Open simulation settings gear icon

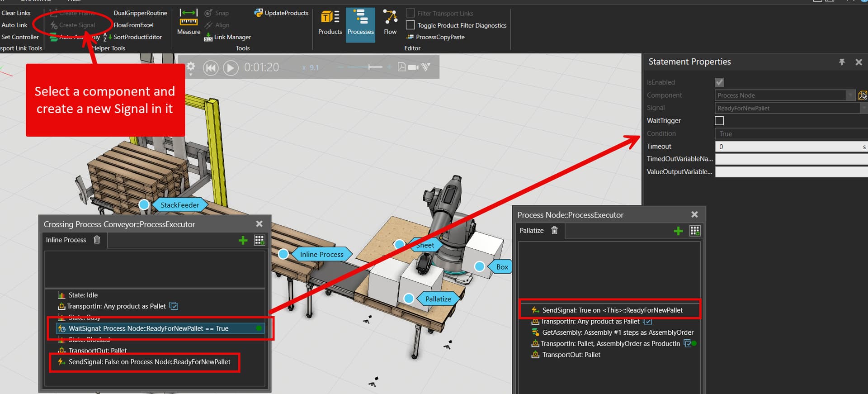tap(191, 66)
